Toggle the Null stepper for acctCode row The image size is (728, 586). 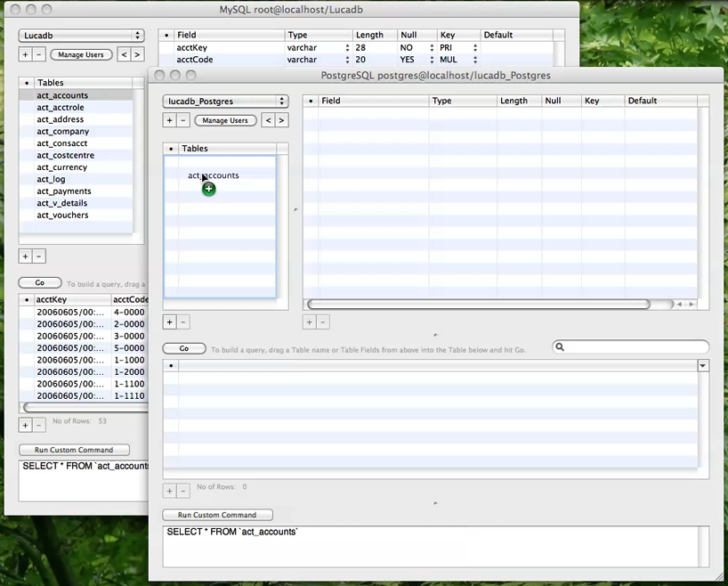click(432, 60)
